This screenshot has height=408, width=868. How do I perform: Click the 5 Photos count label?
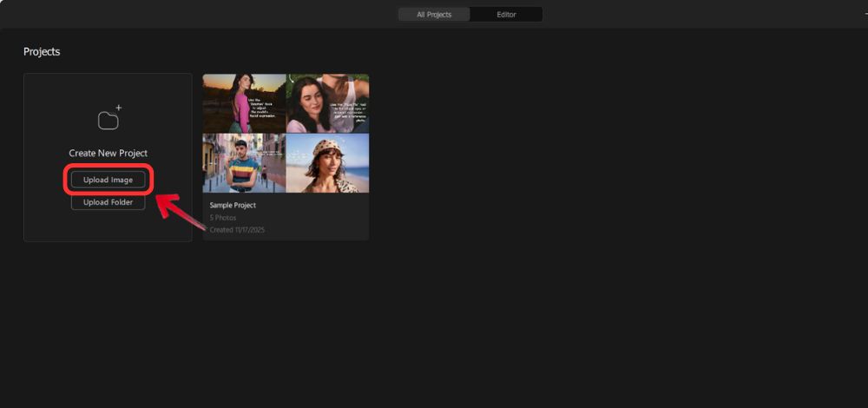pyautogui.click(x=224, y=218)
